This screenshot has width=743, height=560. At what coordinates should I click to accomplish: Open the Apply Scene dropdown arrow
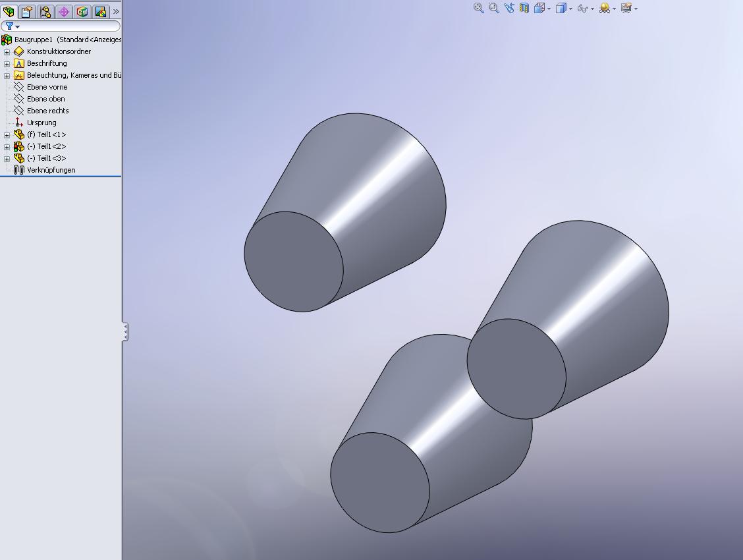pyautogui.click(x=614, y=9)
